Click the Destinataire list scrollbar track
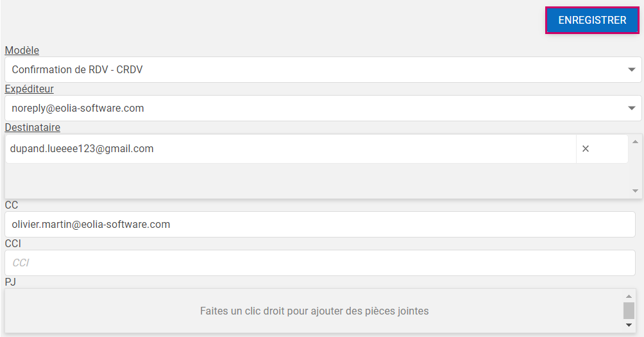644x337 pixels. point(635,166)
